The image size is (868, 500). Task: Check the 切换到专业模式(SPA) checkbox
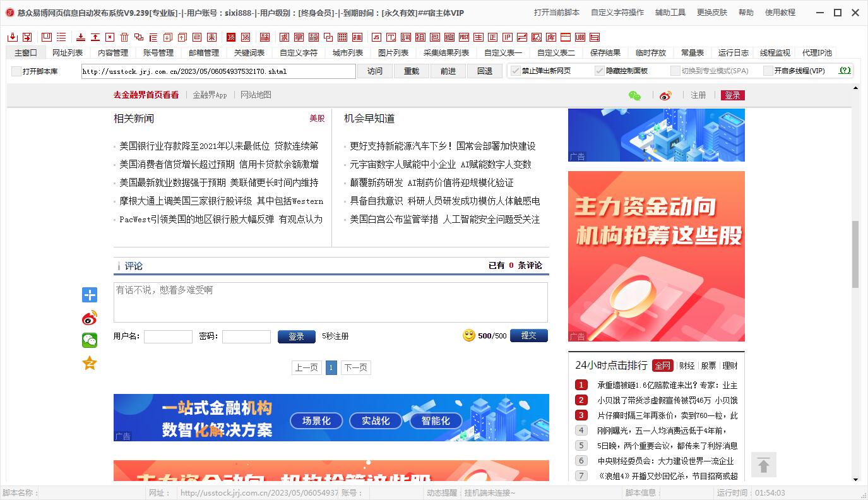click(675, 71)
